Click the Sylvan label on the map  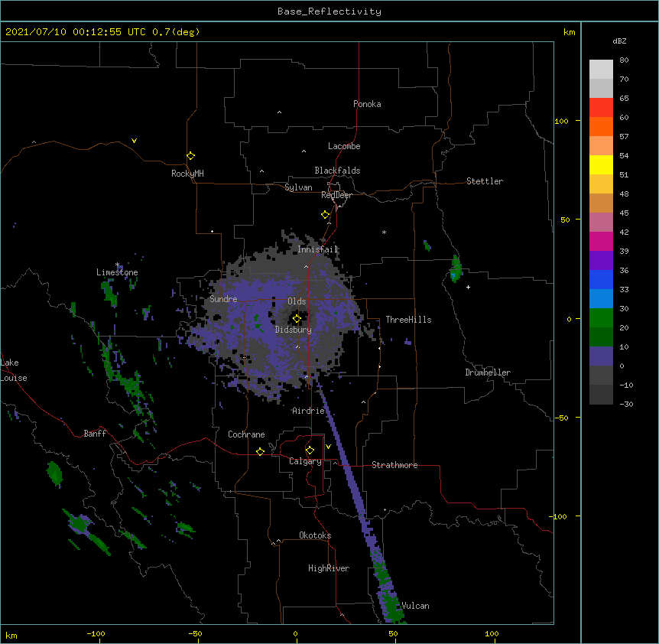298,187
